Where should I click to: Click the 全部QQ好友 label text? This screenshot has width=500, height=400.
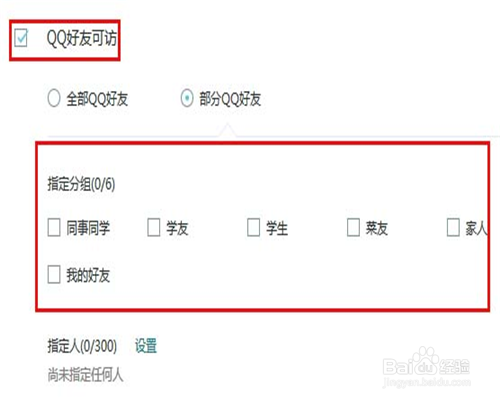click(97, 99)
